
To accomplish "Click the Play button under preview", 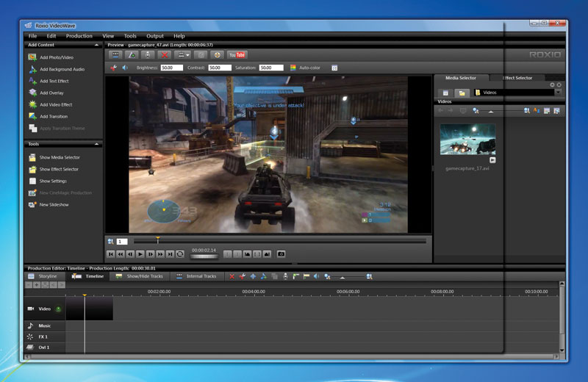I will click(140, 254).
